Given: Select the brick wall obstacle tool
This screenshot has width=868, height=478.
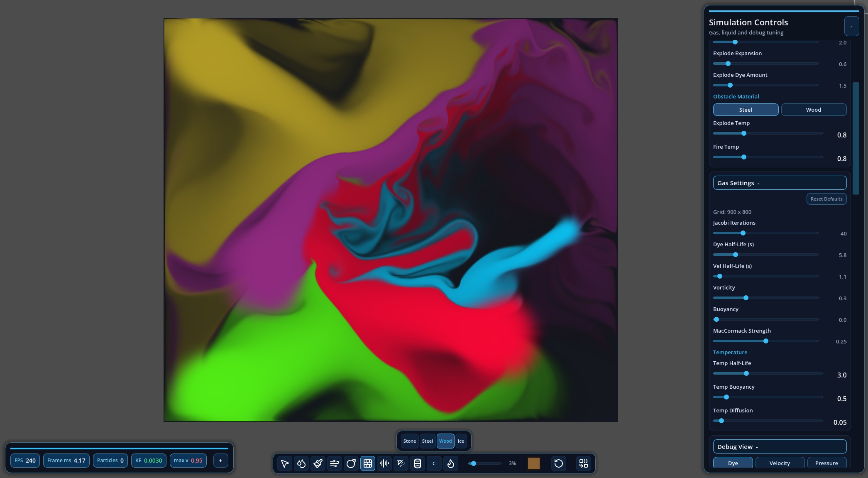Looking at the screenshot, I should pyautogui.click(x=368, y=463).
